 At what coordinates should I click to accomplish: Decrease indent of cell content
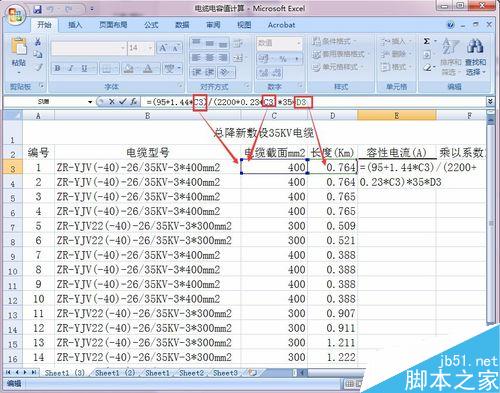click(196, 72)
